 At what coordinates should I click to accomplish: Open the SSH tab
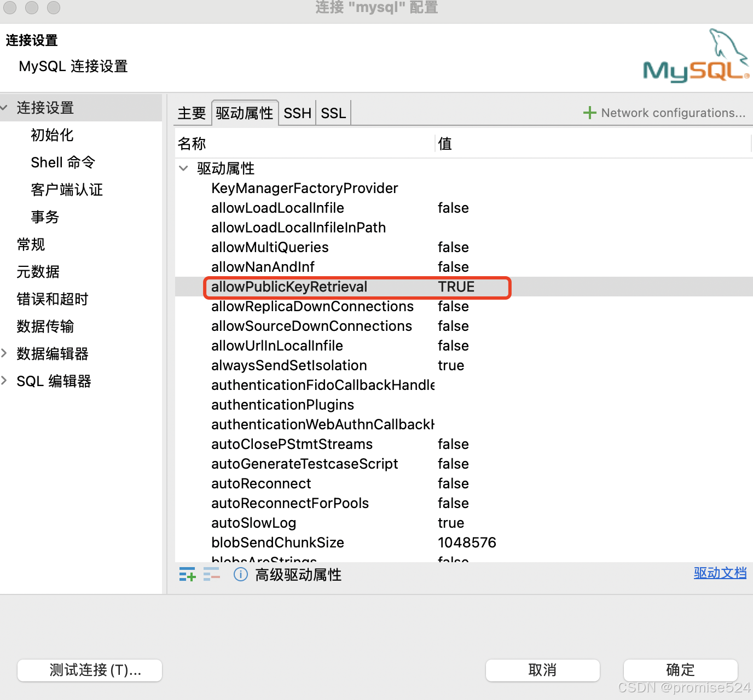pos(297,113)
